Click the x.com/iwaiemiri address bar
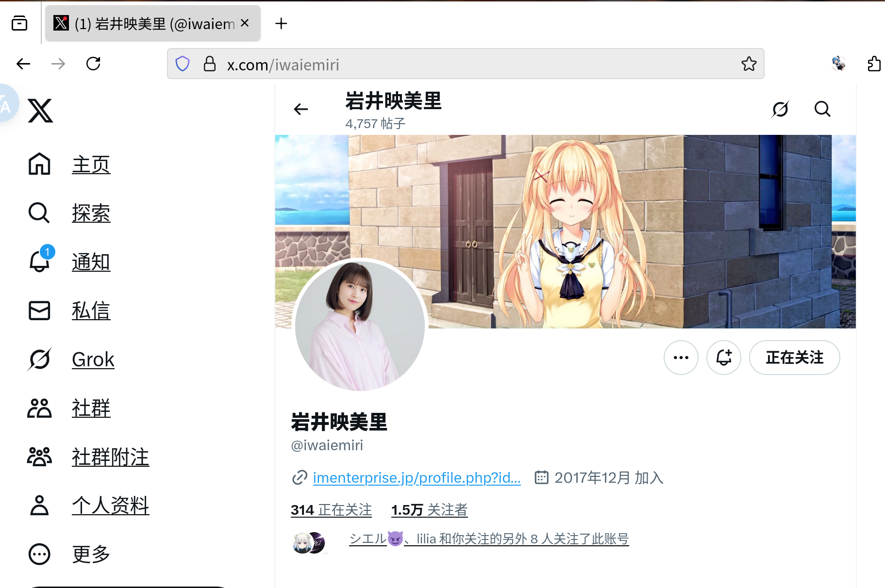The image size is (885, 588). [466, 64]
